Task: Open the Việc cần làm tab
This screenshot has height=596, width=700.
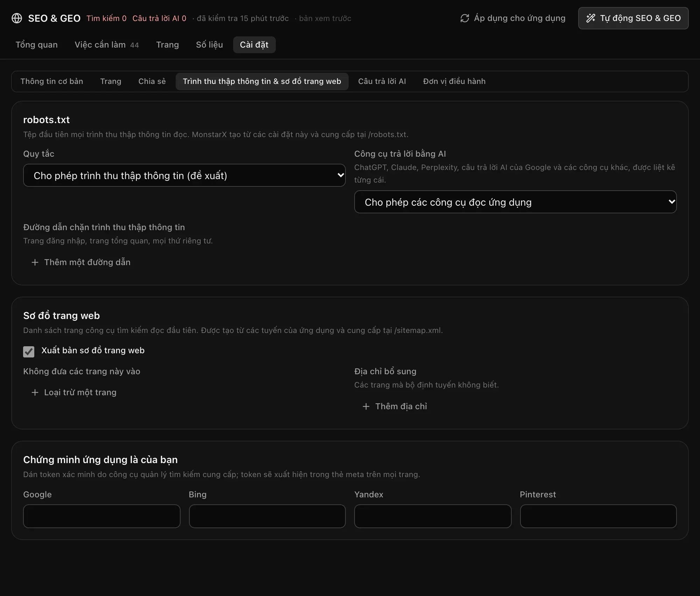Action: [x=107, y=45]
